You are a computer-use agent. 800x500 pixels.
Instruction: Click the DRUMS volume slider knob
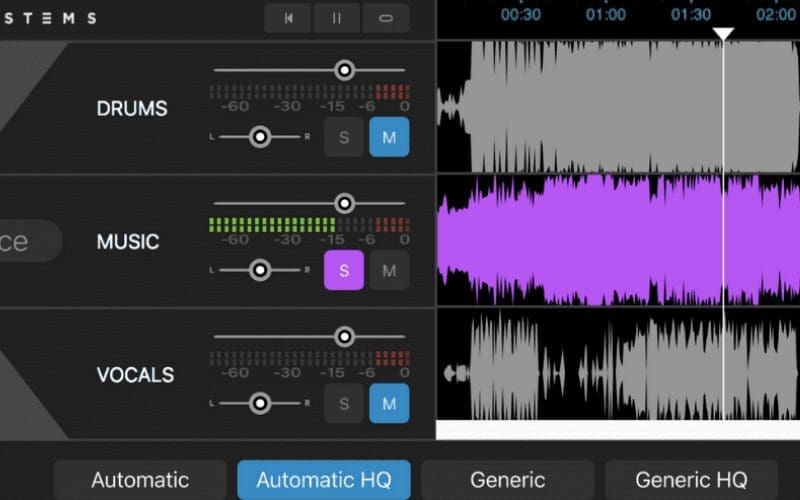point(345,70)
